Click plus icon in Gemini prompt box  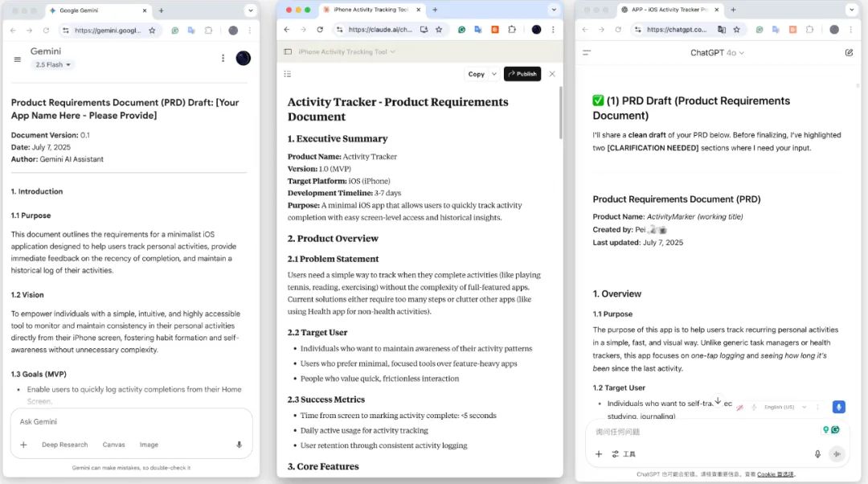click(24, 445)
